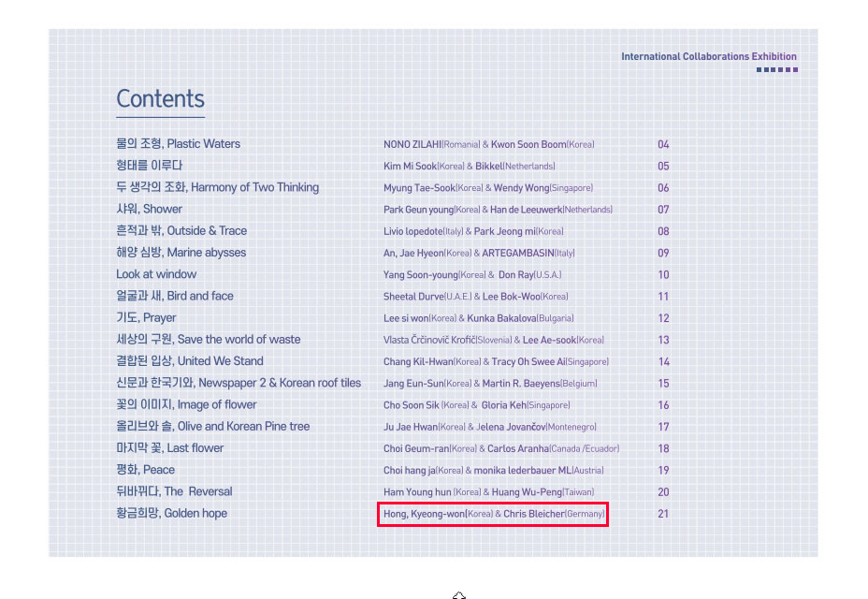Click the purple squares decoration under header
The height and width of the screenshot is (599, 868).
tap(776, 70)
